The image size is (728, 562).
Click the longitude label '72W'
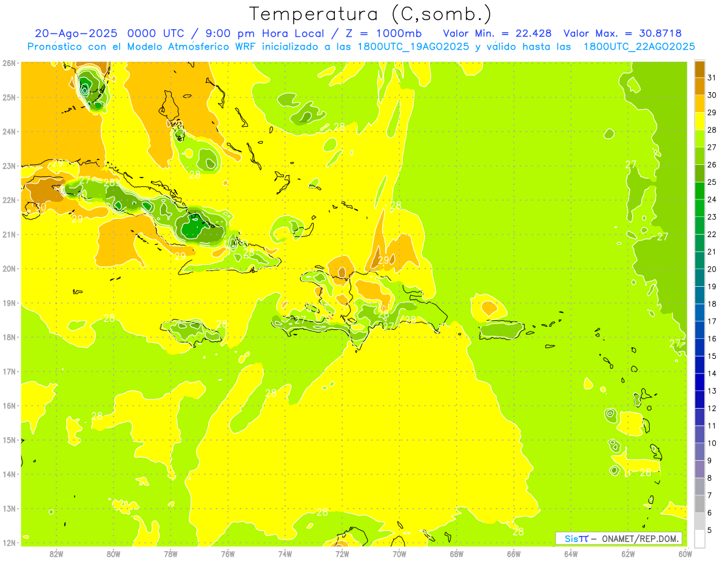(x=342, y=554)
